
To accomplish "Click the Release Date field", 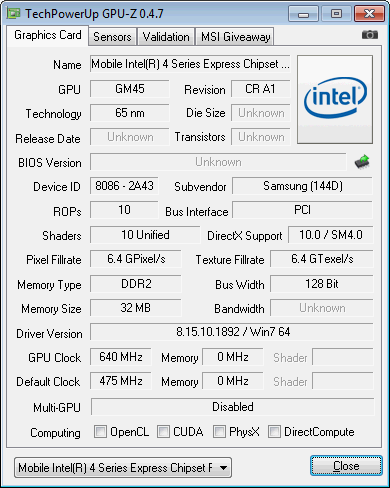I will click(x=130, y=137).
